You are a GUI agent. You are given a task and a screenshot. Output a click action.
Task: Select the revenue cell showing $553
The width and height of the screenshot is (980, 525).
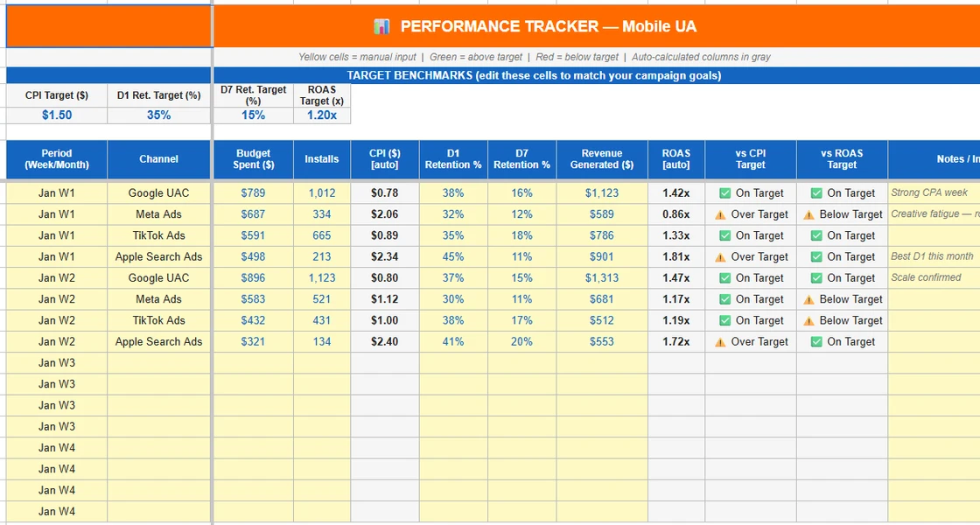(x=602, y=342)
